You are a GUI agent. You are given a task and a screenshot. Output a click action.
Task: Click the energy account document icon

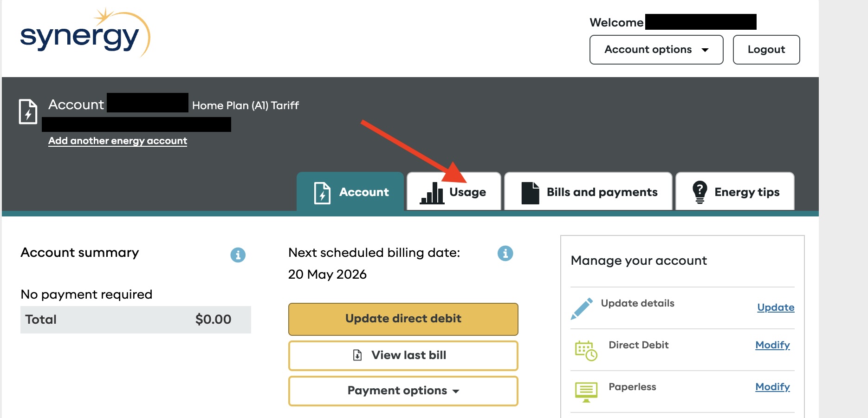click(28, 111)
